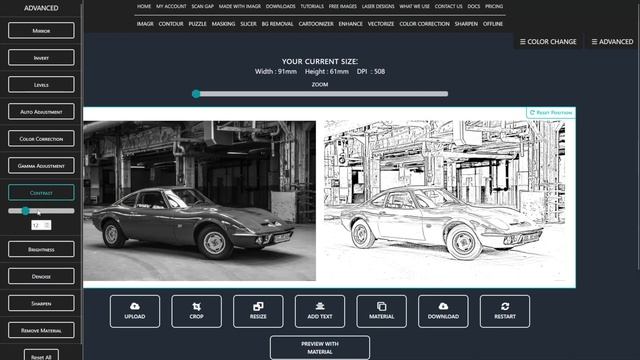Click Preview With Material button
This screenshot has width=640, height=360.
(320, 348)
